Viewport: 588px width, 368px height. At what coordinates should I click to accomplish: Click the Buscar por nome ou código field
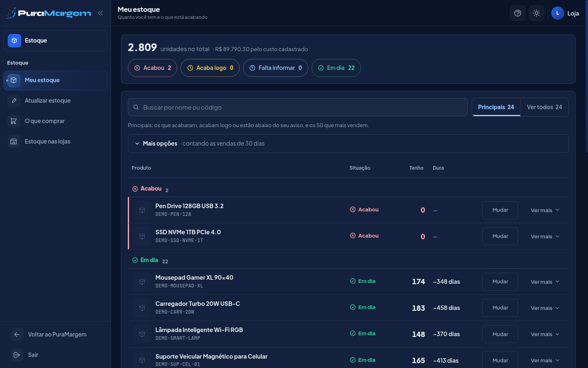[x=298, y=107]
